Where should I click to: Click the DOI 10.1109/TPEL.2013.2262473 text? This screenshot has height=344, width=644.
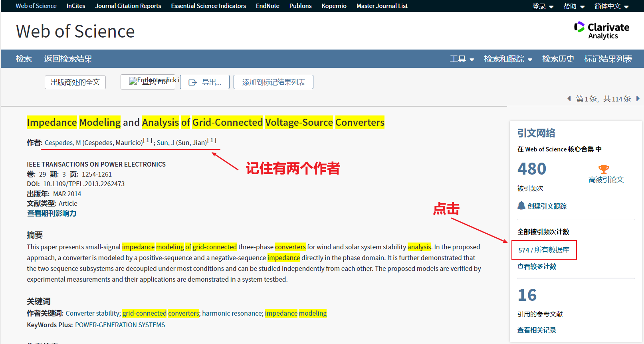pyautogui.click(x=84, y=184)
